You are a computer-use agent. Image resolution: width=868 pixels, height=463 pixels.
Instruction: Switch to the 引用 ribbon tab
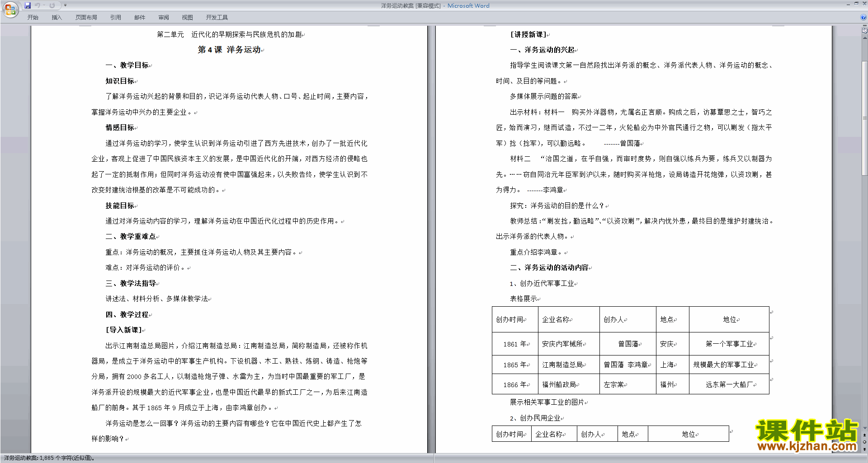pyautogui.click(x=115, y=17)
